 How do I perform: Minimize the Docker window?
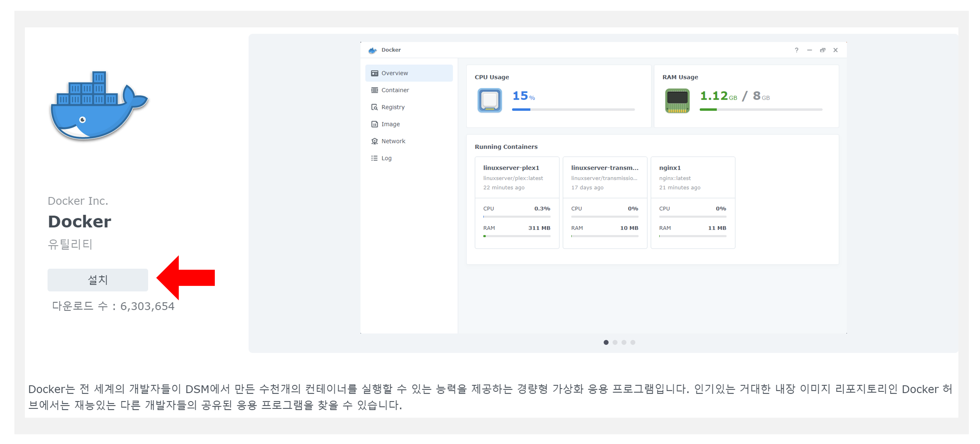[809, 50]
